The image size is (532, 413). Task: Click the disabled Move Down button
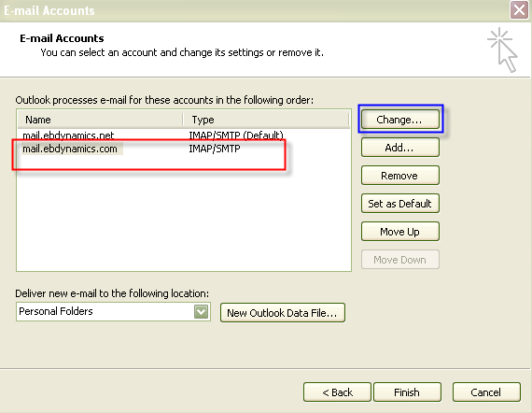click(x=400, y=260)
